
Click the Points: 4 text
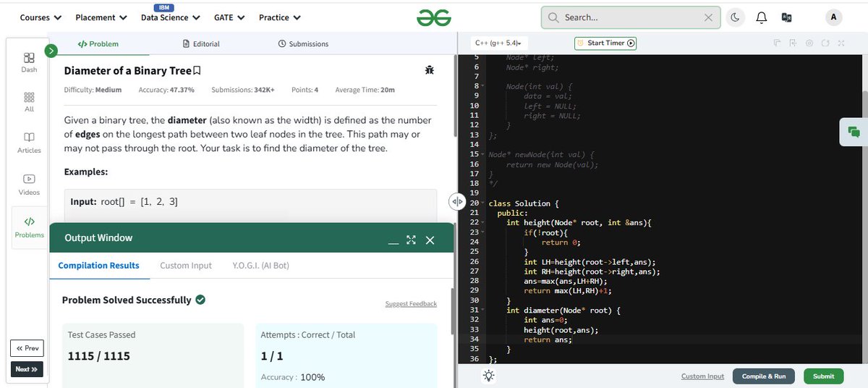(x=305, y=90)
